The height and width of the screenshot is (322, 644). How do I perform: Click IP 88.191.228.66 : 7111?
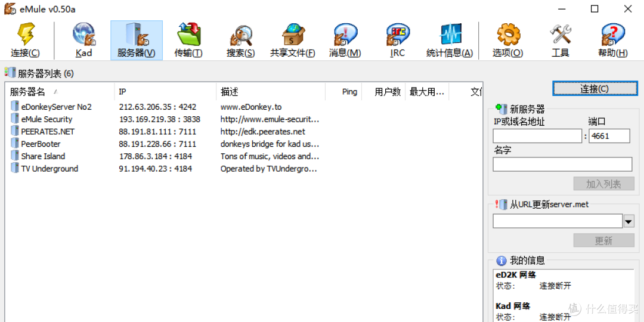(157, 144)
